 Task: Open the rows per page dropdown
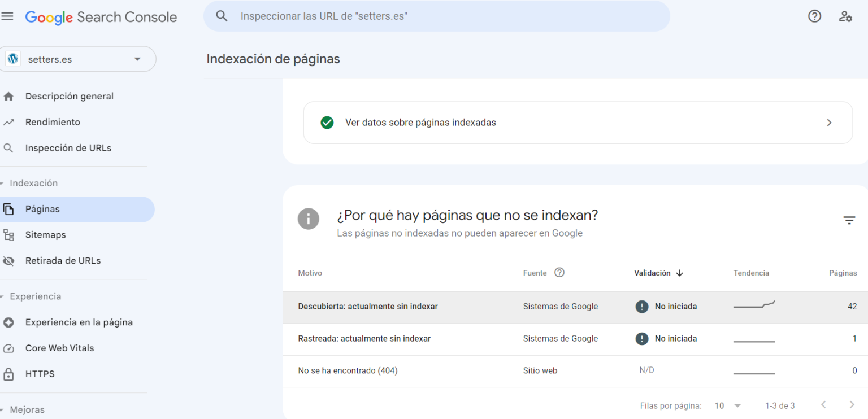pos(728,405)
